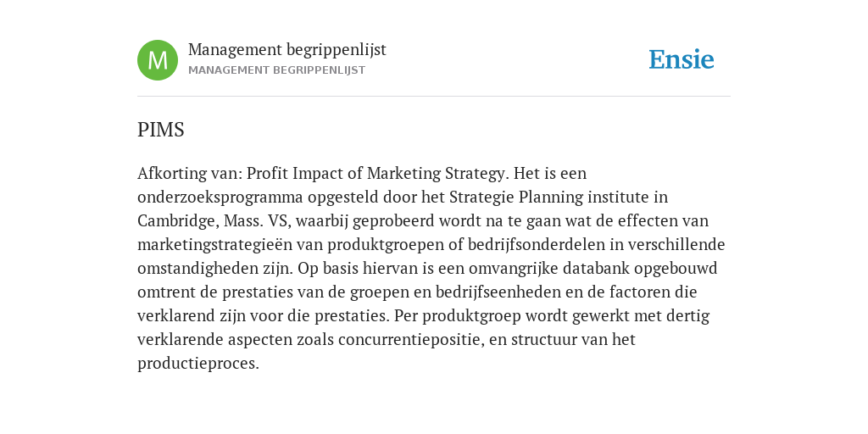The image size is (868, 434).
Task: Open the Ensie logo link
Action: pyautogui.click(x=682, y=60)
